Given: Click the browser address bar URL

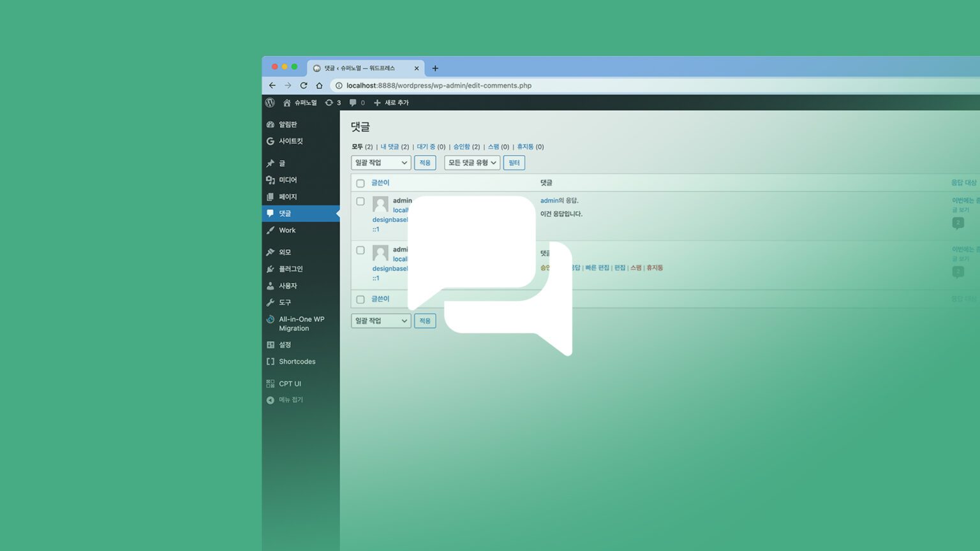Looking at the screenshot, I should click(439, 85).
